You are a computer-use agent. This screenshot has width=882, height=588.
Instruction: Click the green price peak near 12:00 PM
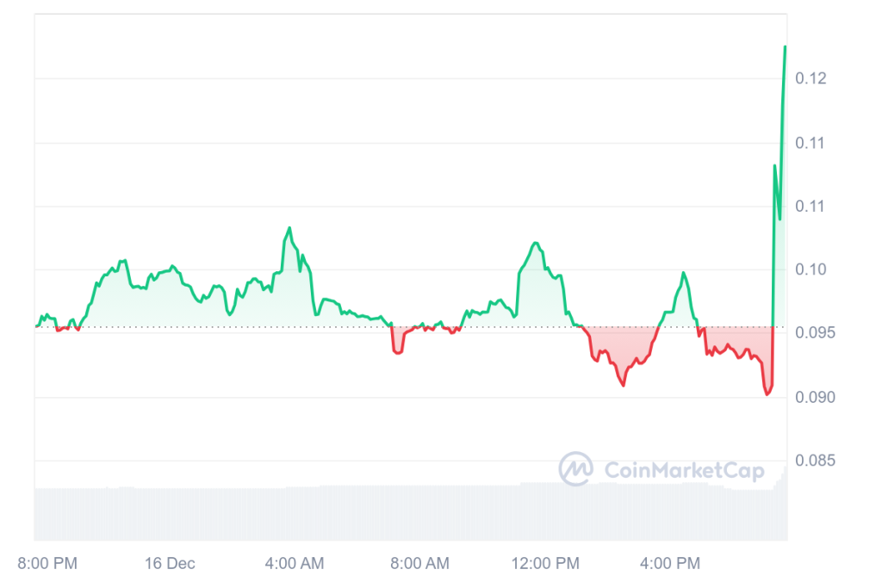click(x=536, y=244)
